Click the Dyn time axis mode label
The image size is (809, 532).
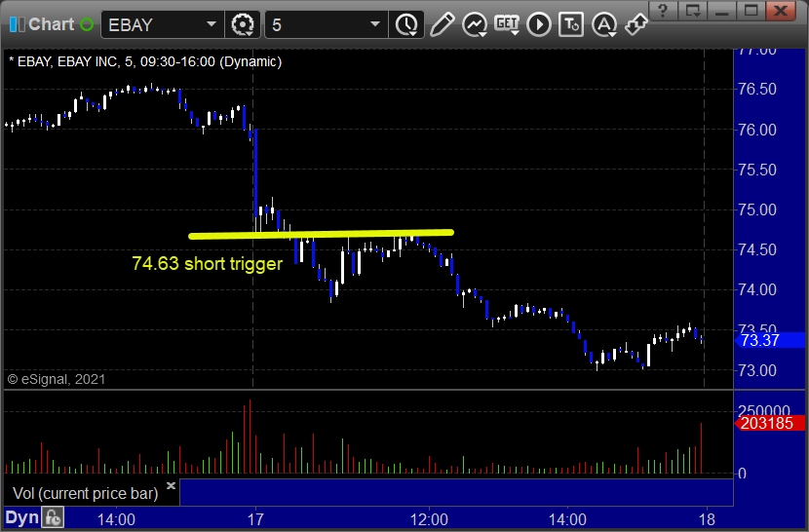pyautogui.click(x=22, y=517)
